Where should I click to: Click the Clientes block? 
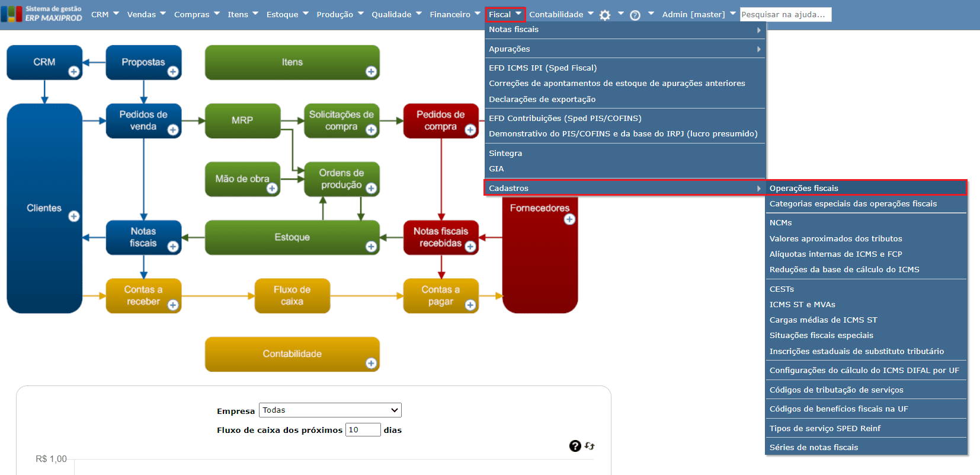tap(44, 208)
